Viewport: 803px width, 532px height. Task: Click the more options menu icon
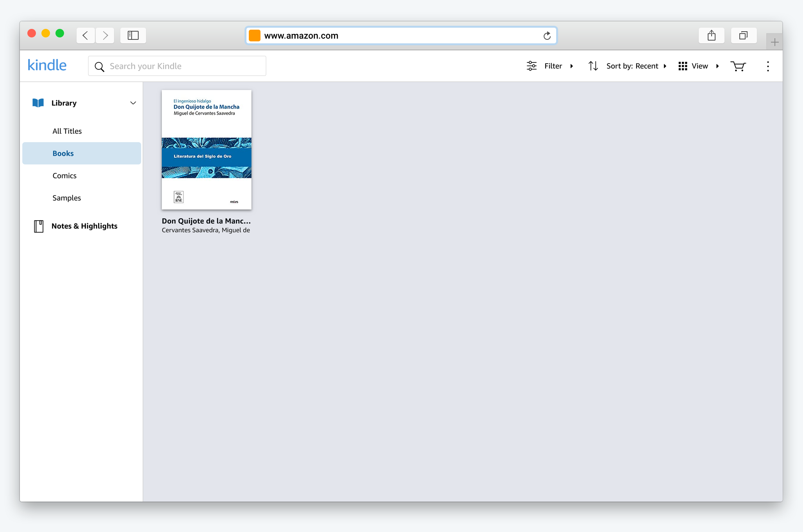(768, 66)
